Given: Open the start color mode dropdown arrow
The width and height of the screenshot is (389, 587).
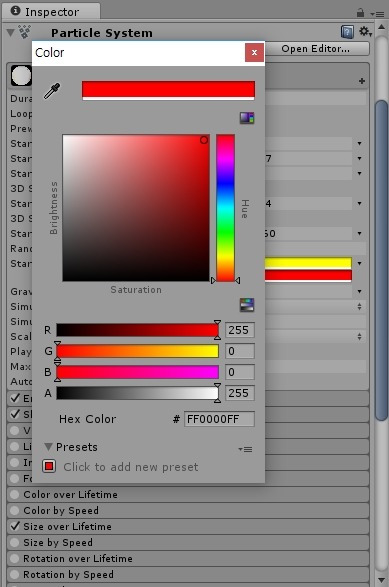Looking at the screenshot, I should point(359,264).
